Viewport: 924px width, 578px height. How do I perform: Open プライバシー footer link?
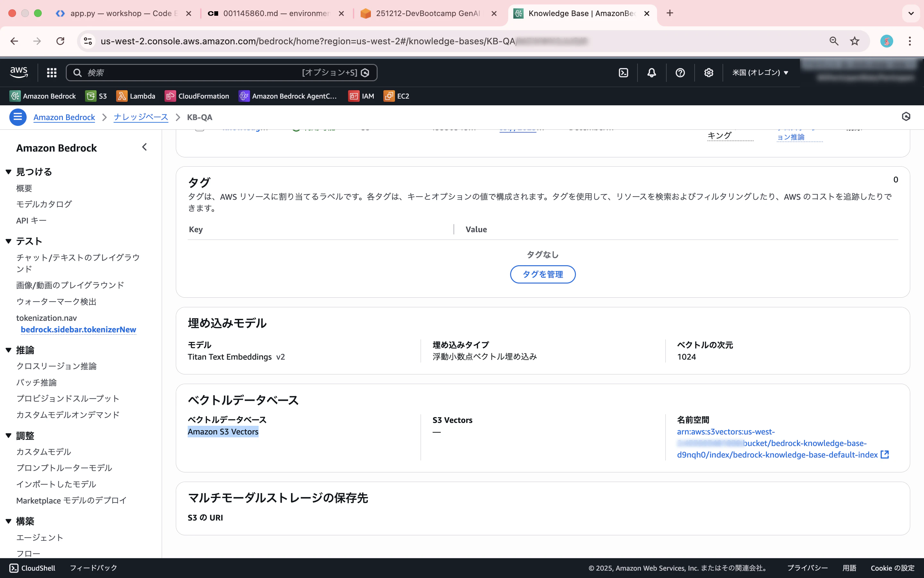808,568
